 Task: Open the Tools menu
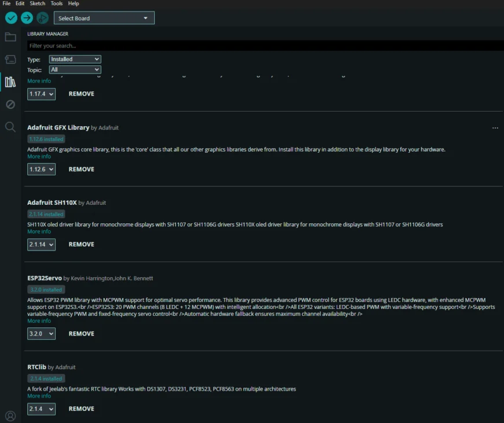coord(57,3)
